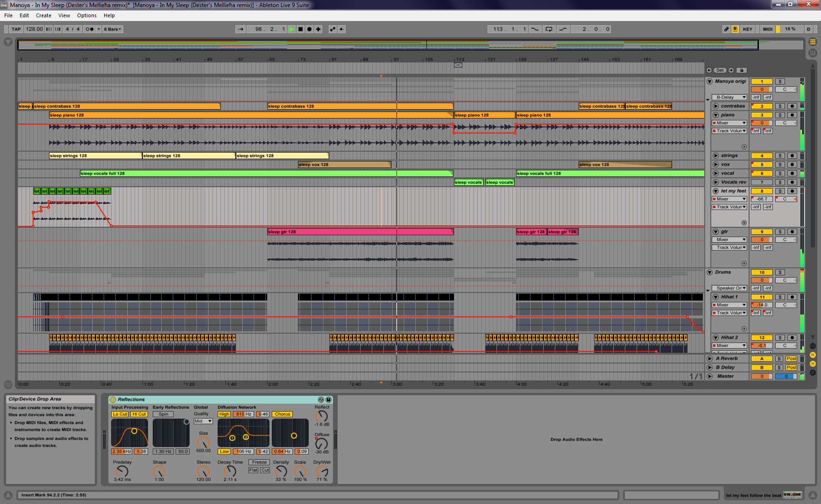Viewport: 821px width, 504px height.
Task: Open the Options menu
Action: click(87, 15)
